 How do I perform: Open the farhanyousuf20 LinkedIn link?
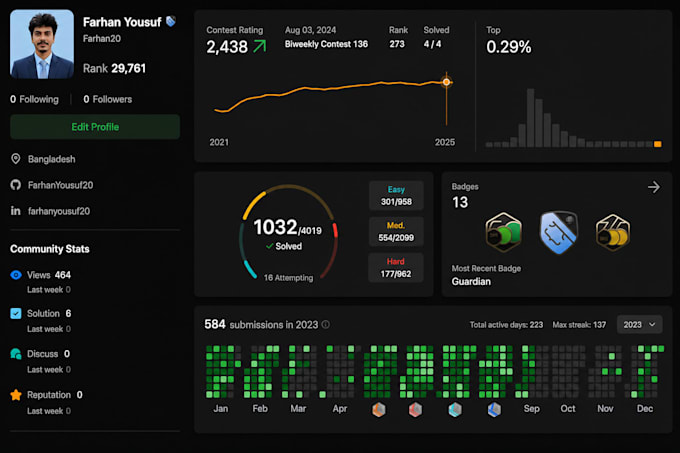coord(59,211)
